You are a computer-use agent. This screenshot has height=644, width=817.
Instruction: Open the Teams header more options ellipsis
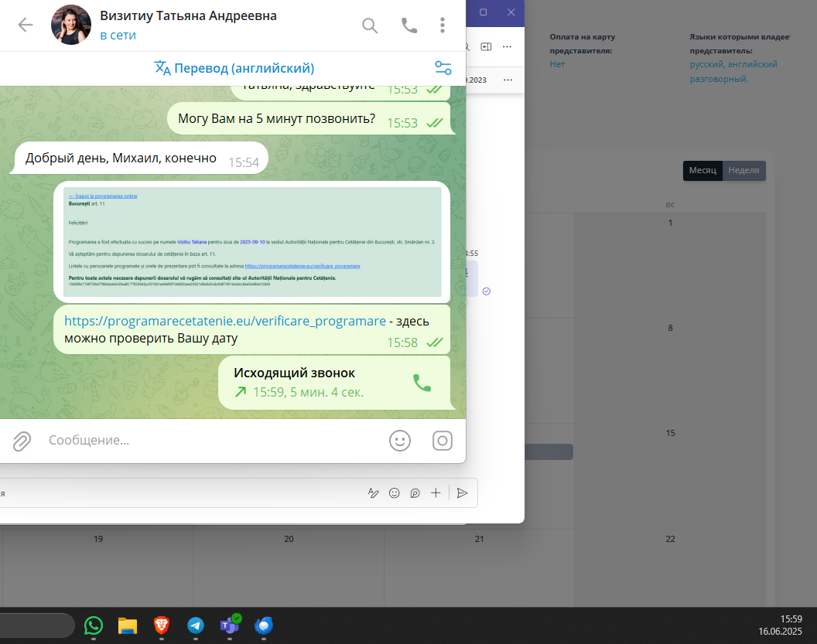click(507, 47)
